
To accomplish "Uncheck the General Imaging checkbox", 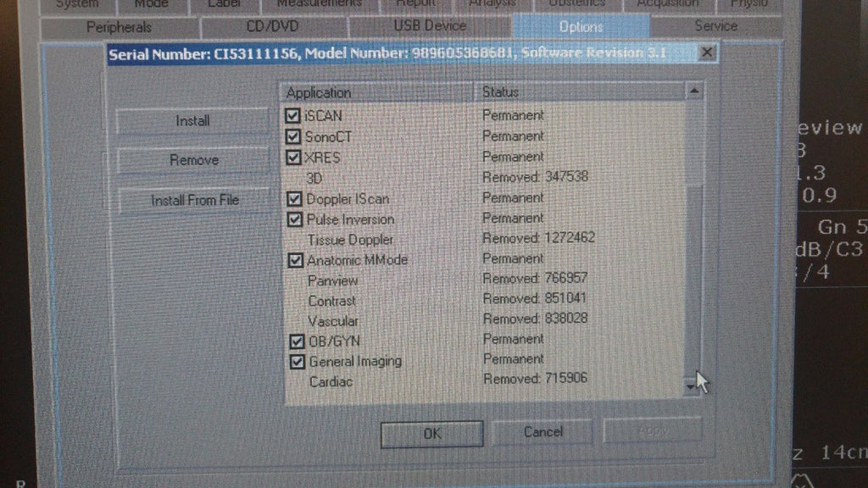I will pos(297,362).
